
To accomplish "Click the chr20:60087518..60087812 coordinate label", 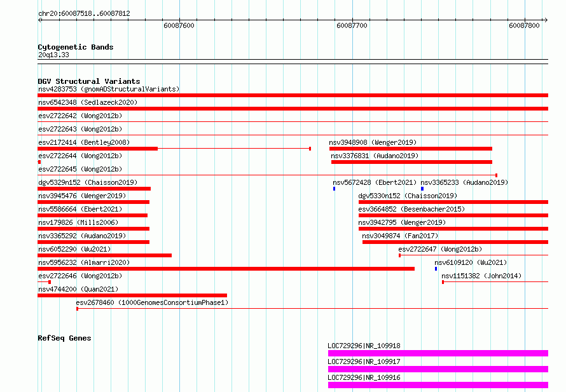I will pyautogui.click(x=84, y=13).
